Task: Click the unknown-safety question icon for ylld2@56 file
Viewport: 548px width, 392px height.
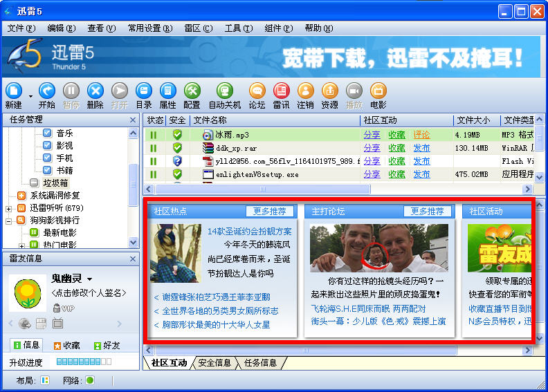Action: (178, 161)
